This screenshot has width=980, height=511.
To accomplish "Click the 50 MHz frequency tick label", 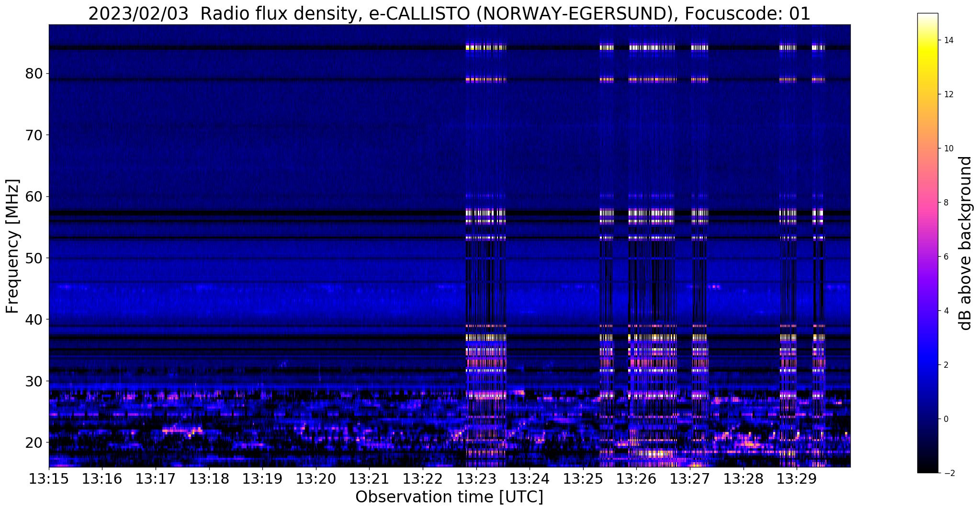I will (x=34, y=258).
